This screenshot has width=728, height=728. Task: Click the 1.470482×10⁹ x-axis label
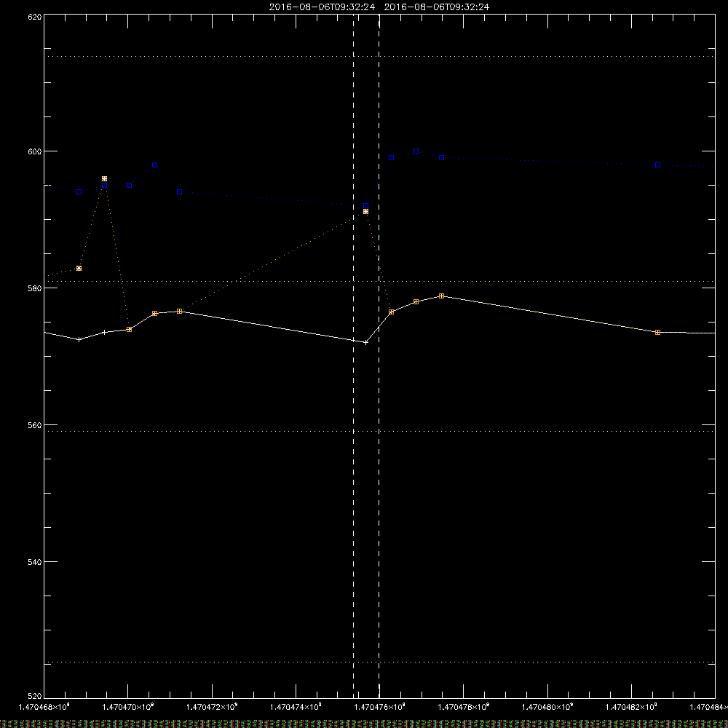click(631, 707)
